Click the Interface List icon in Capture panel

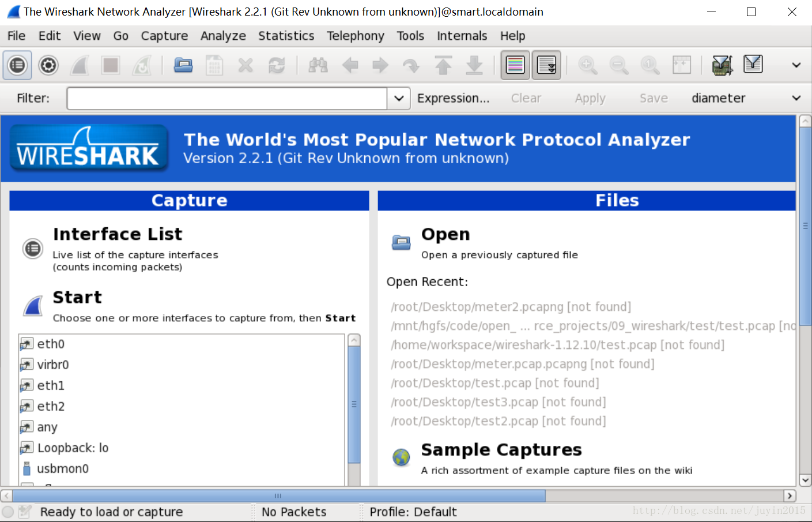[33, 249]
